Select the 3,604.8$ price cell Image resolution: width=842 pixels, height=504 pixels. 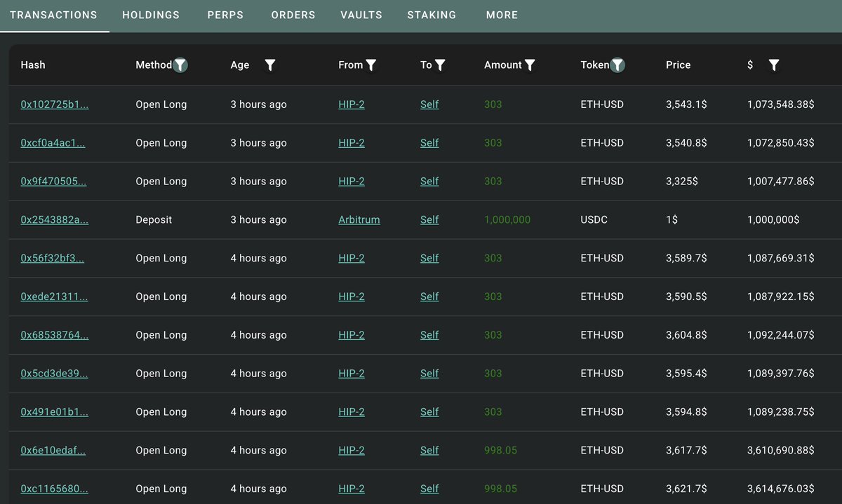tap(686, 336)
